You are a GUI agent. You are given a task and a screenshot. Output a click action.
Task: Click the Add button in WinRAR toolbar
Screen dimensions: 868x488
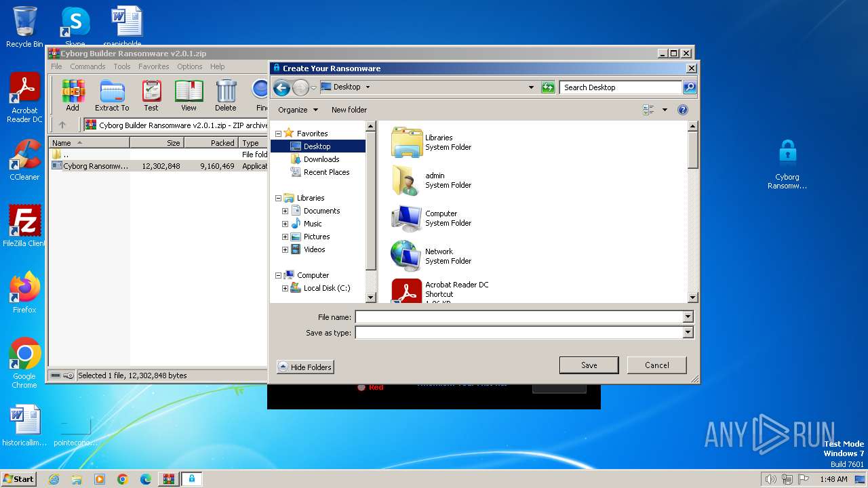coord(73,96)
